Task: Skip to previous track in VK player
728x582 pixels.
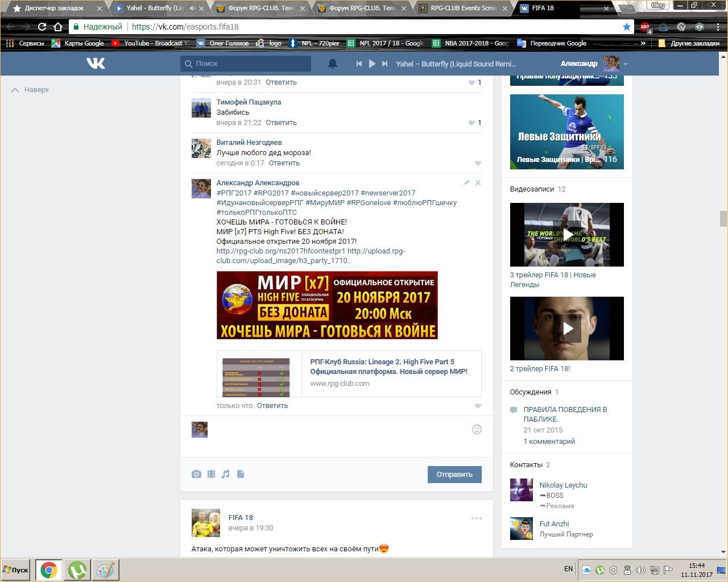Action: [x=359, y=64]
